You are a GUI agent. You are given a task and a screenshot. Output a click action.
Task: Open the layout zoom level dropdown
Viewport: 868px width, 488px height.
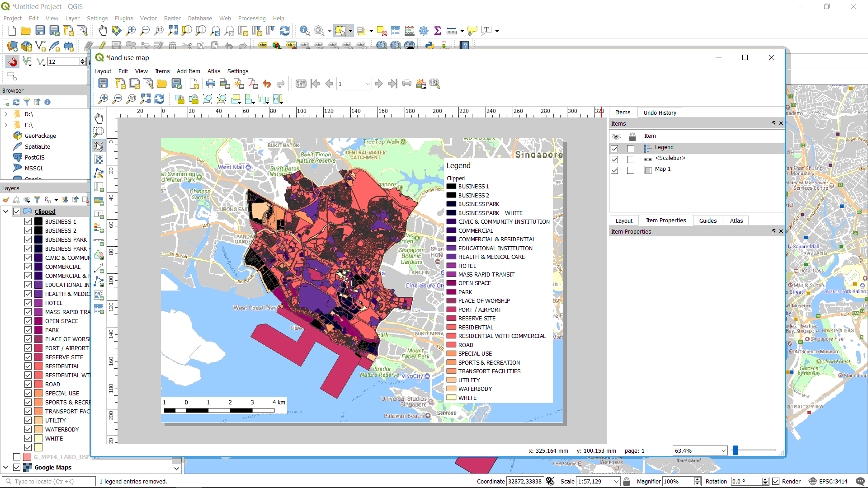click(723, 451)
